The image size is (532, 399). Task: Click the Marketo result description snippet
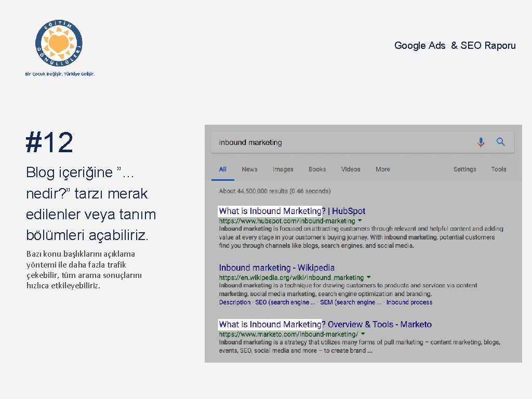[360, 347]
